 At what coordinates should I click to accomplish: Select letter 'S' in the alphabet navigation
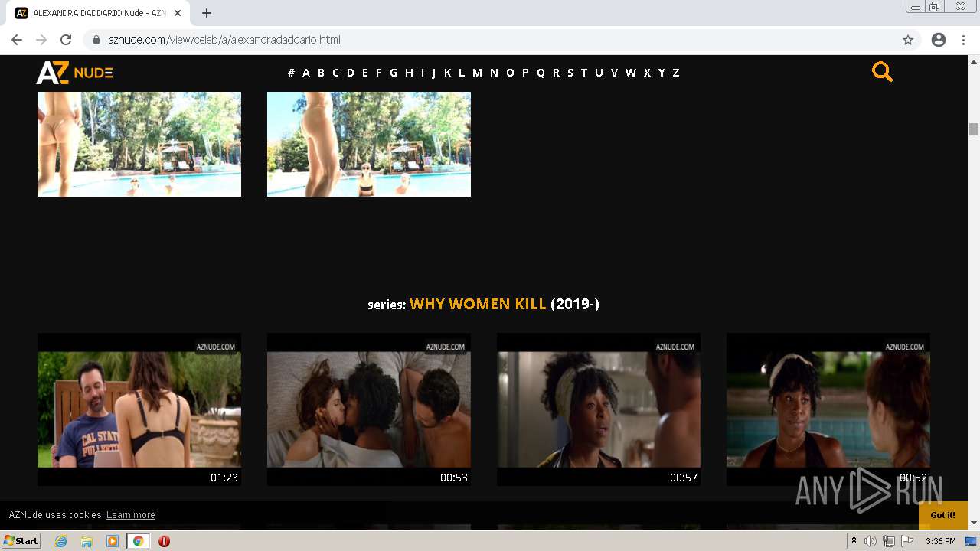pyautogui.click(x=570, y=73)
